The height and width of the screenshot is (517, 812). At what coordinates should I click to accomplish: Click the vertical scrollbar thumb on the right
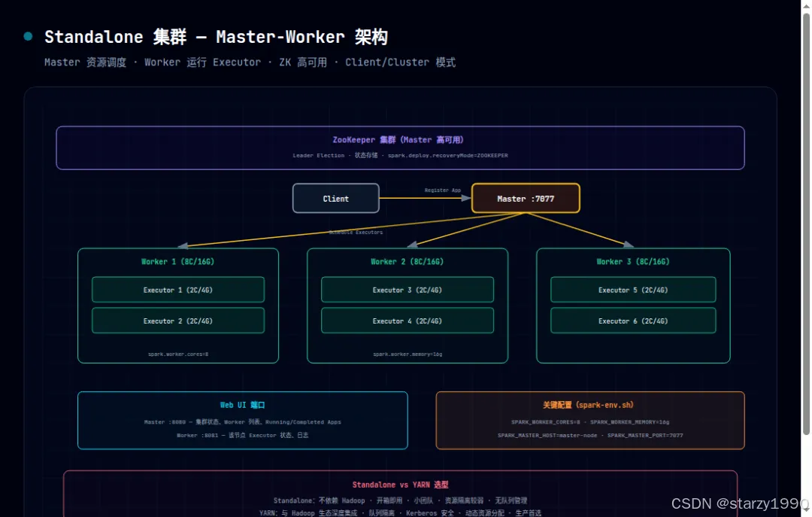tap(806, 223)
